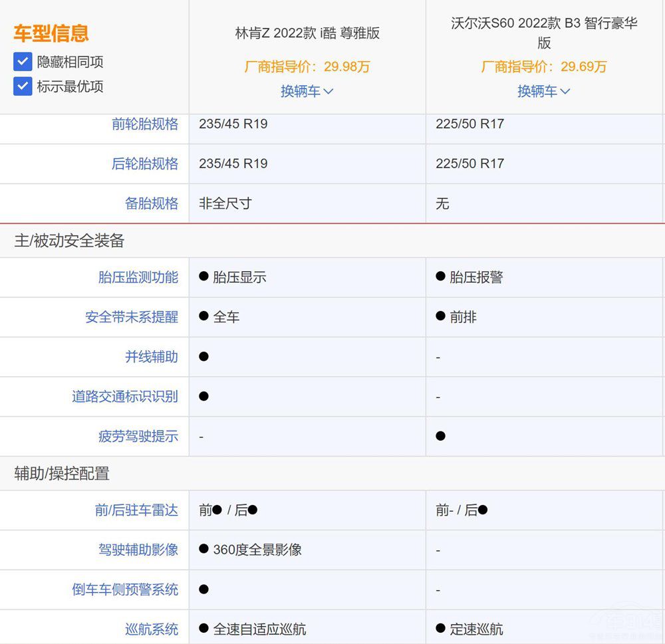Screen dimensions: 665x644
Task: Toggle the 隐藏相同项 checkbox
Action: 23,62
